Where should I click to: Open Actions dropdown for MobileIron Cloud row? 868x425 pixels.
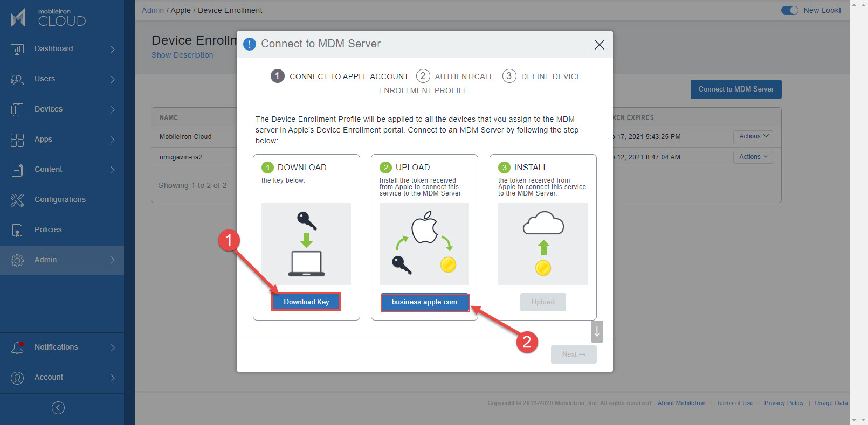(x=753, y=137)
